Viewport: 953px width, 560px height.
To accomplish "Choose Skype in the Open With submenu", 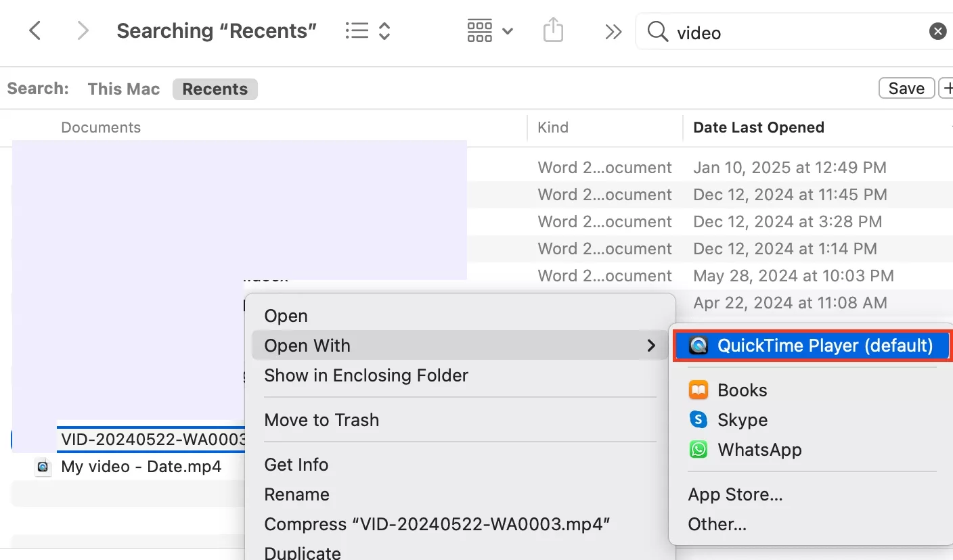I will tap(742, 420).
